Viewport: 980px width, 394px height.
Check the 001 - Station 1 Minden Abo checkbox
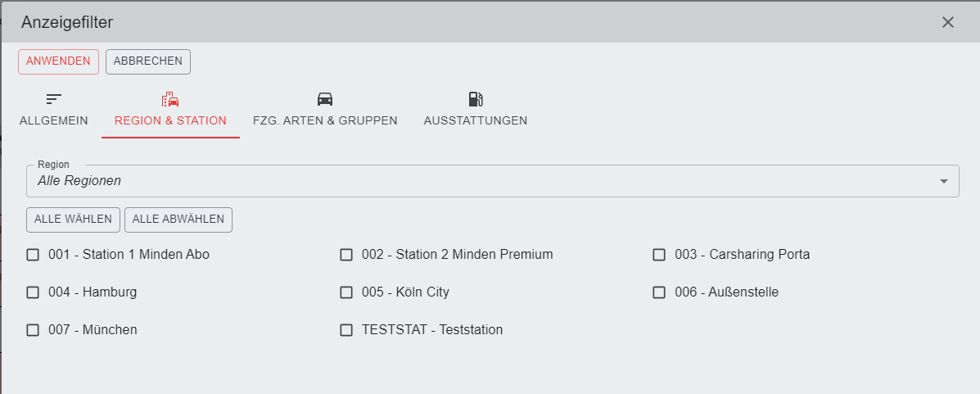(x=33, y=255)
